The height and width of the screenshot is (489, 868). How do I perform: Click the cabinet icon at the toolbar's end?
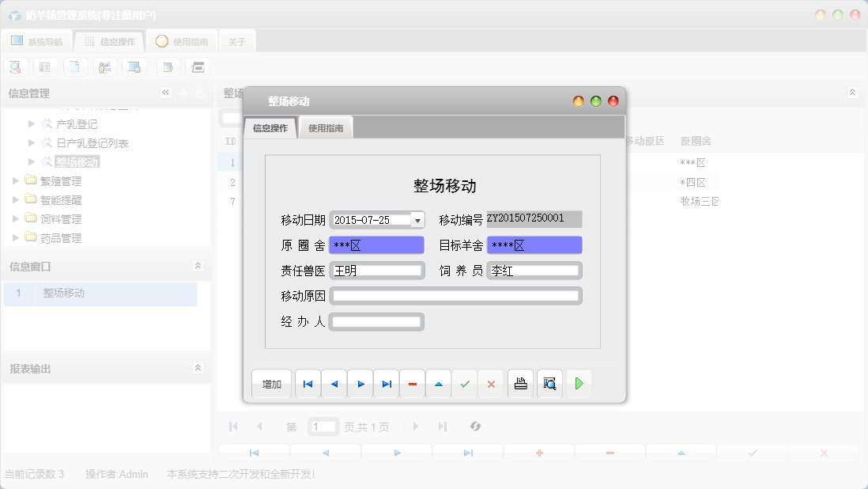[198, 66]
